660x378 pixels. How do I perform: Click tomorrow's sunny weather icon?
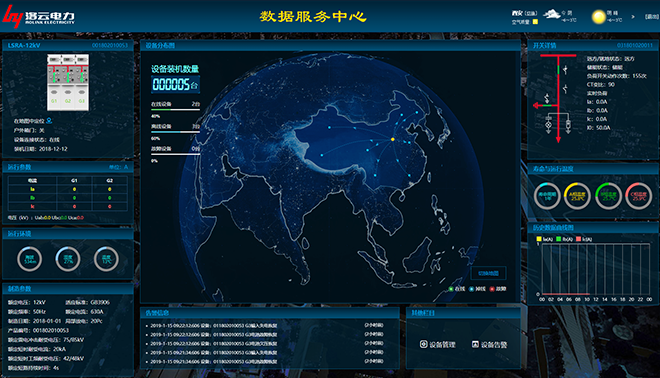click(x=598, y=17)
